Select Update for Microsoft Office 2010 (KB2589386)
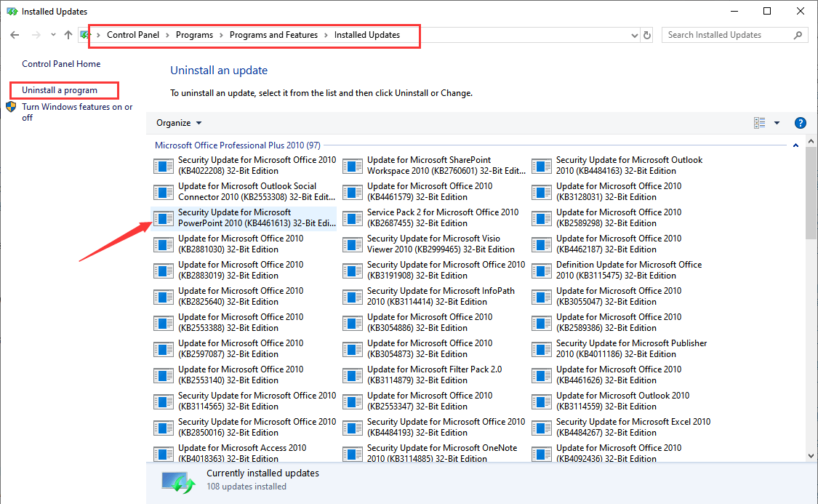 coord(622,322)
